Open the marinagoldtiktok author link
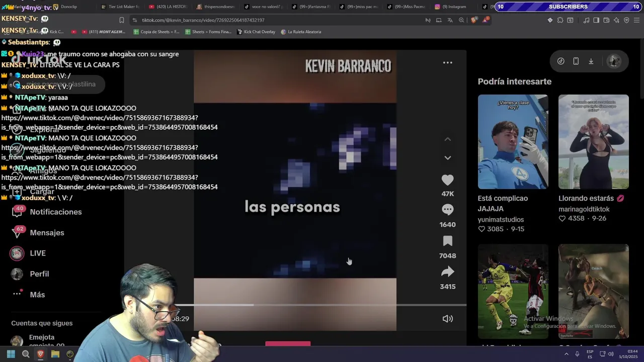 [x=584, y=209]
